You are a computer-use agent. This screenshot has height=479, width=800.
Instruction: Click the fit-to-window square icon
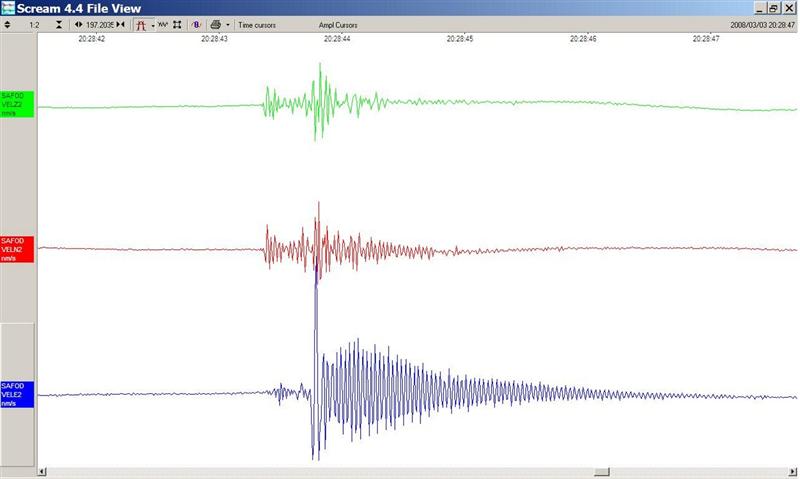pos(177,24)
